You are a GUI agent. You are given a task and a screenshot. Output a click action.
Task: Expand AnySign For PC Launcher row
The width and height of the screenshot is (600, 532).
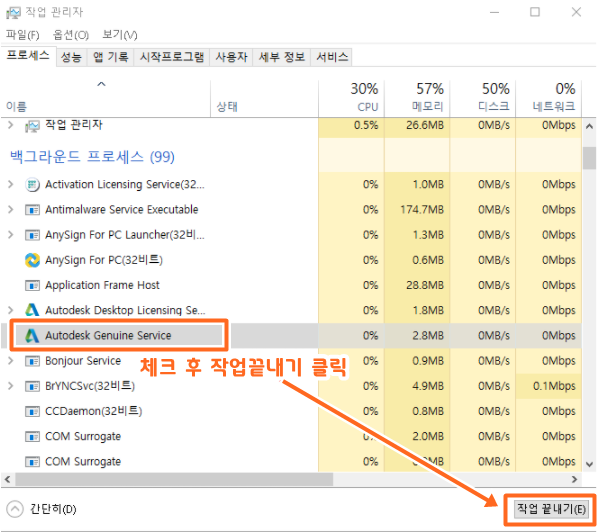[11, 235]
